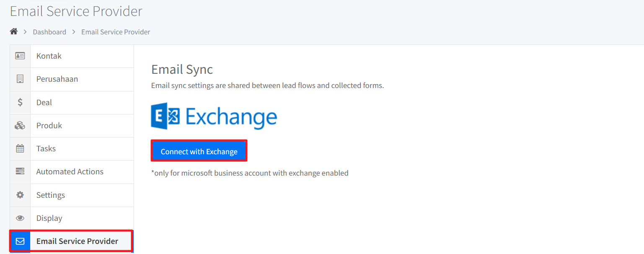644x254 pixels.
Task: Click the Kontak contact card icon
Action: pyautogui.click(x=20, y=56)
